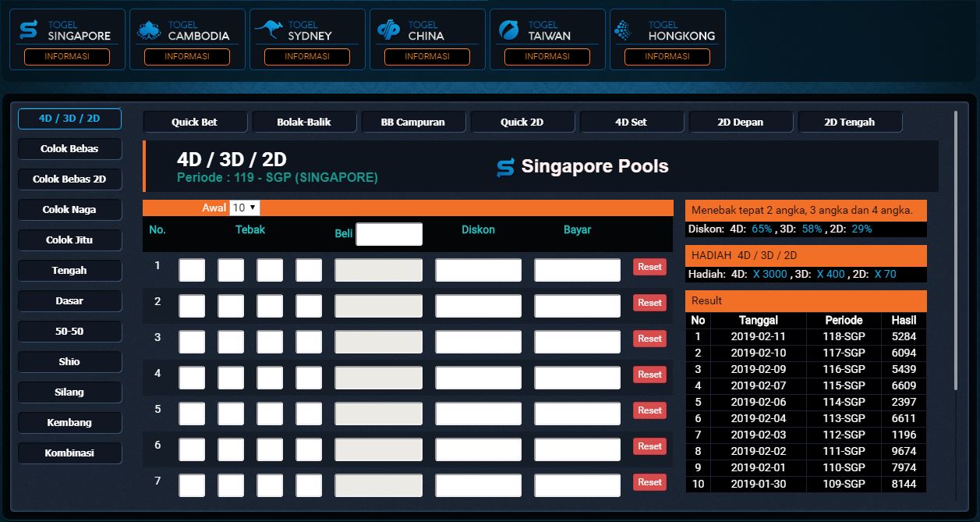
Task: Click the Singapore Pools logo in the header
Action: pyautogui.click(x=504, y=165)
